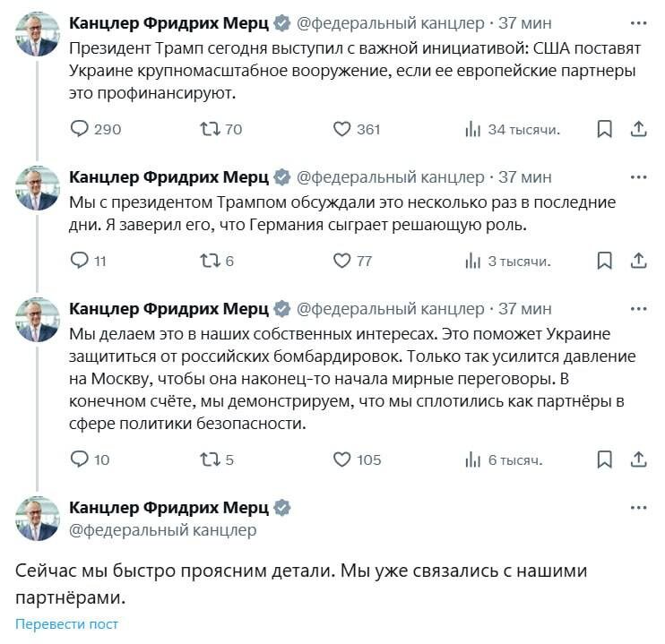The image size is (665, 644).
Task: Bookmark the post with 6 тысяч views
Action: tap(604, 459)
